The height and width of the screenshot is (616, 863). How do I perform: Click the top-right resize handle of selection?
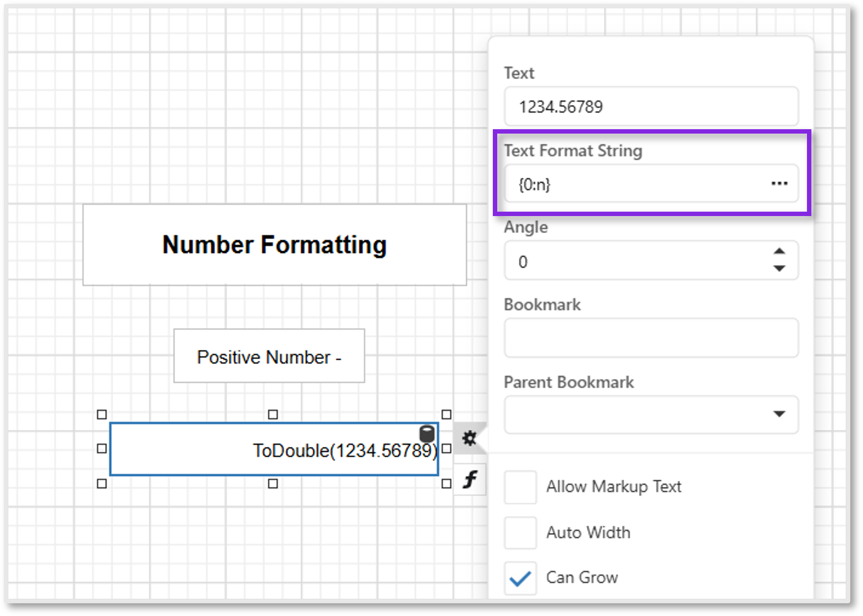(x=446, y=414)
